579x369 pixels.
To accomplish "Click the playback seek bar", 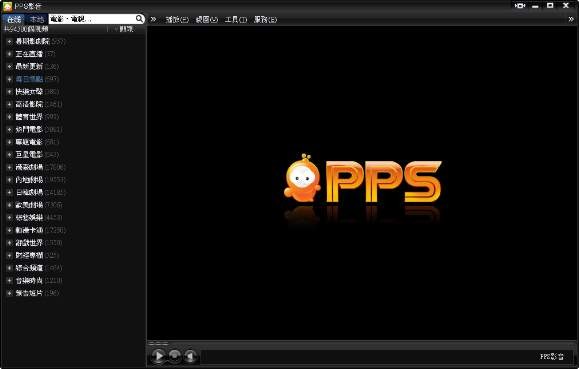I will (362, 344).
